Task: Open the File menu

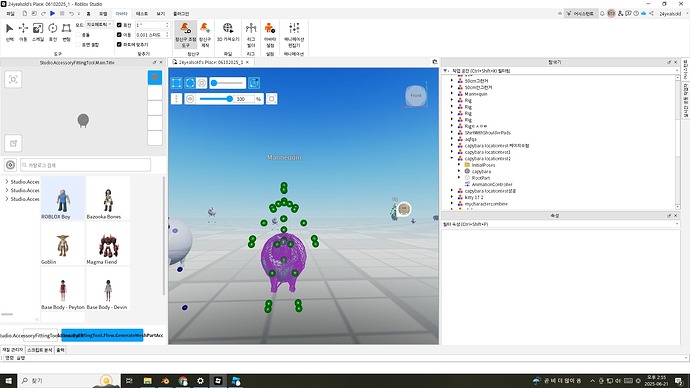Action: [x=10, y=14]
